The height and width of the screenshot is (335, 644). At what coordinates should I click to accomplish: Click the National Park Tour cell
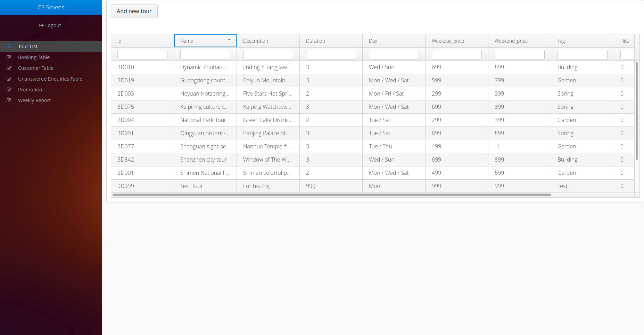[x=205, y=120]
